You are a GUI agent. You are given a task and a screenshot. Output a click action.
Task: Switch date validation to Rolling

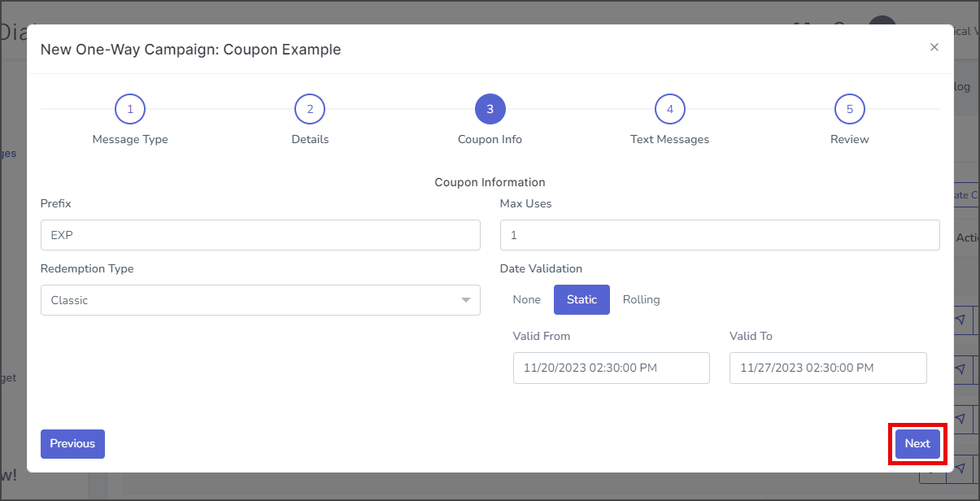click(x=642, y=299)
